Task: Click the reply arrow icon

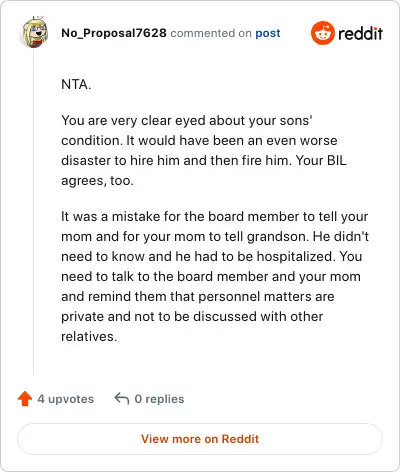Action: [122, 398]
